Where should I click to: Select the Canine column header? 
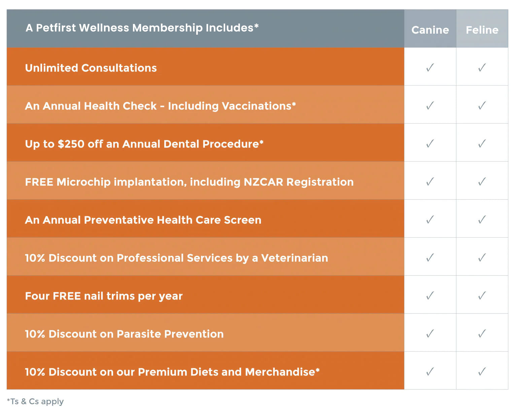430,30
